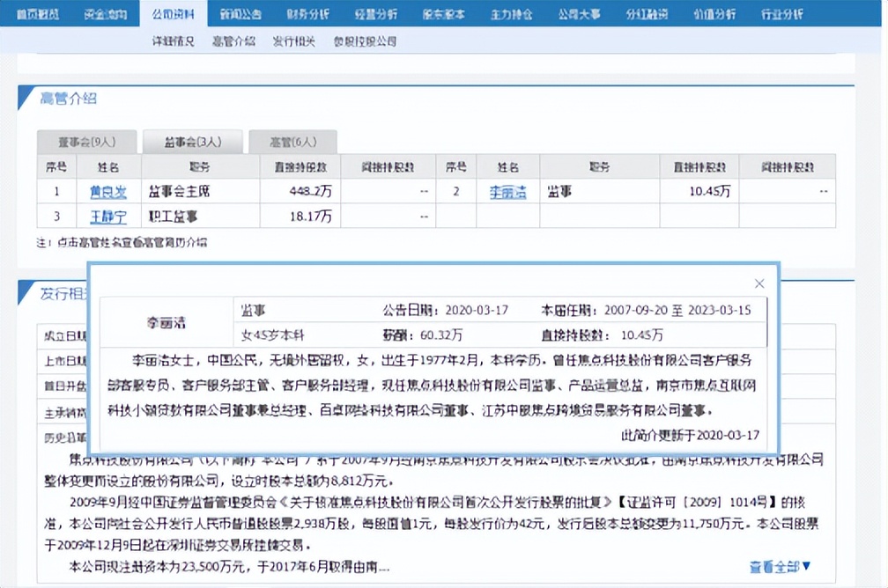
Task: Select the 详细情况 sub-tab
Action: (171, 40)
